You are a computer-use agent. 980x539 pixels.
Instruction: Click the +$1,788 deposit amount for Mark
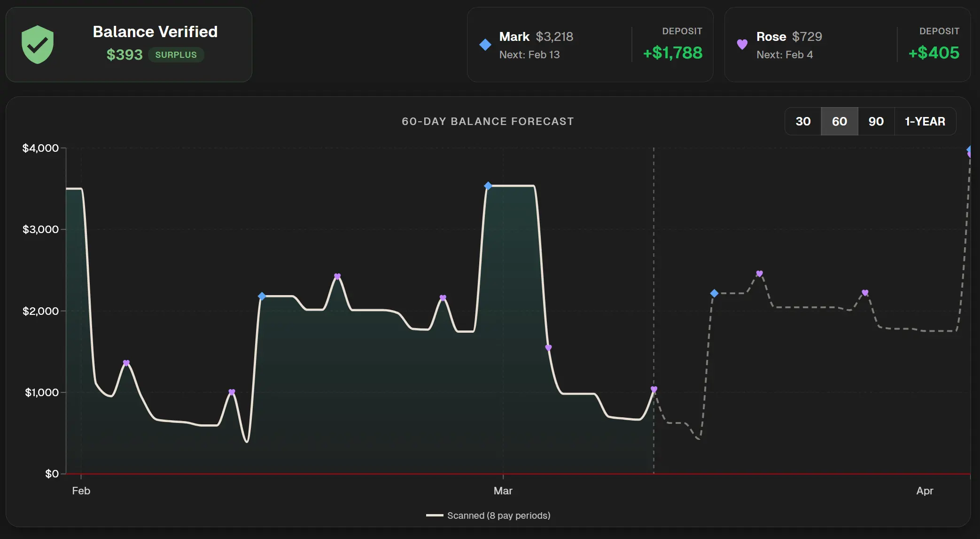[672, 54]
